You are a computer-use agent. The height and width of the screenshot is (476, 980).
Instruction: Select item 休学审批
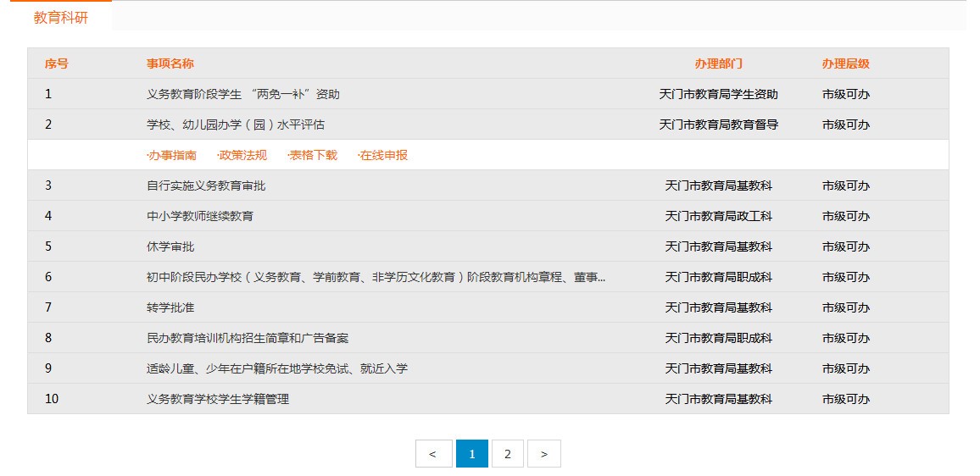click(170, 247)
